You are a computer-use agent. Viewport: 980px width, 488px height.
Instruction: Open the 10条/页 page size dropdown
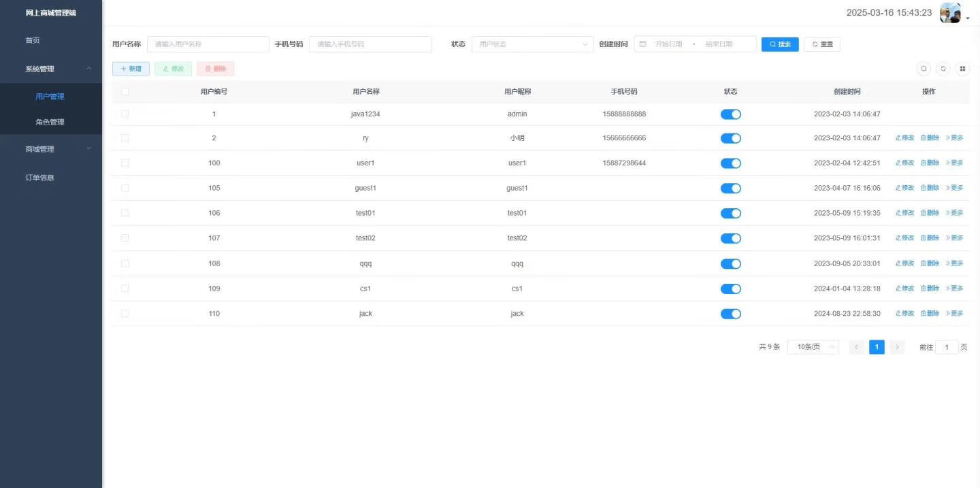(x=813, y=347)
